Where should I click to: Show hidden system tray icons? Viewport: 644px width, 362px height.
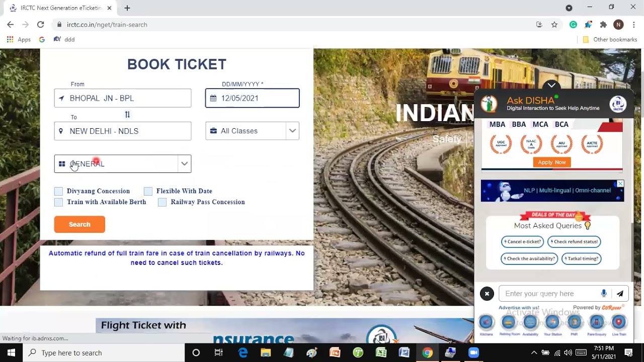click(x=534, y=353)
